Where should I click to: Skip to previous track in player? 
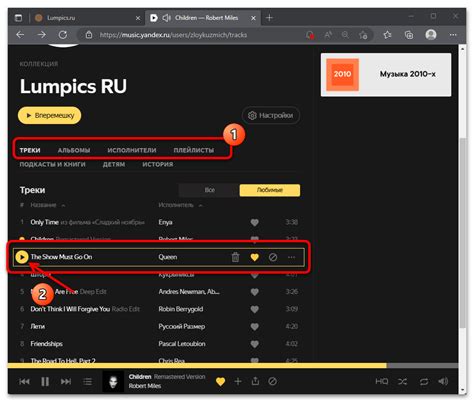(24, 381)
